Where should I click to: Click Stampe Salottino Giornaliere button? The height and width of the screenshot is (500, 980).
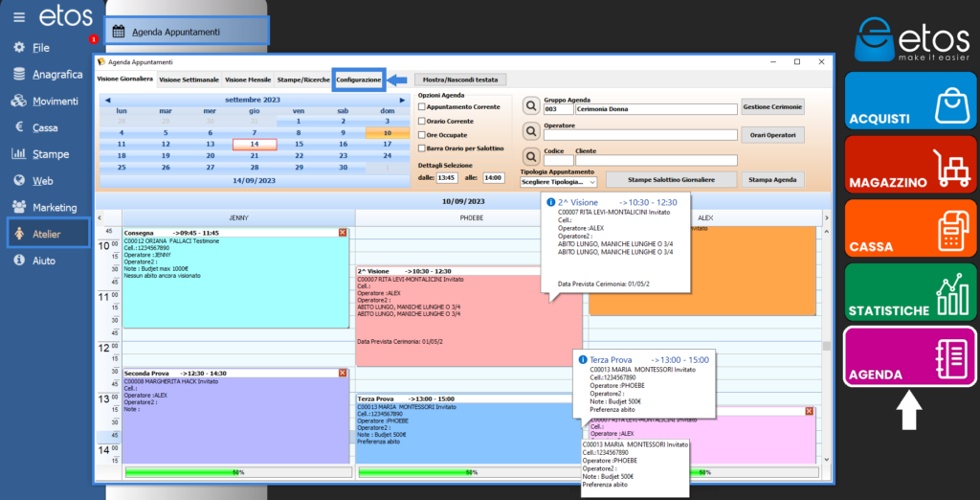(672, 179)
